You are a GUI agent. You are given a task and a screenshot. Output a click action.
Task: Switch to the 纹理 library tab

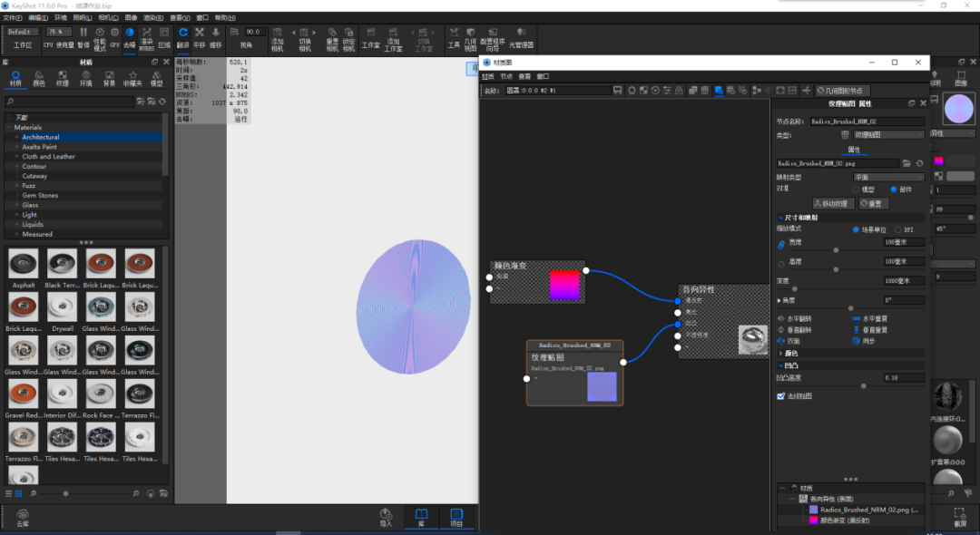[63, 78]
